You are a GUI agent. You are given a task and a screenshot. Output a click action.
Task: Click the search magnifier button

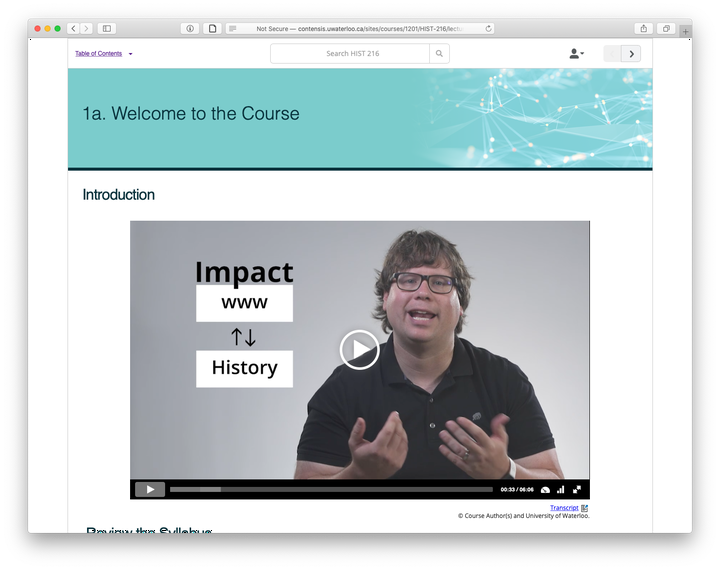tap(439, 54)
